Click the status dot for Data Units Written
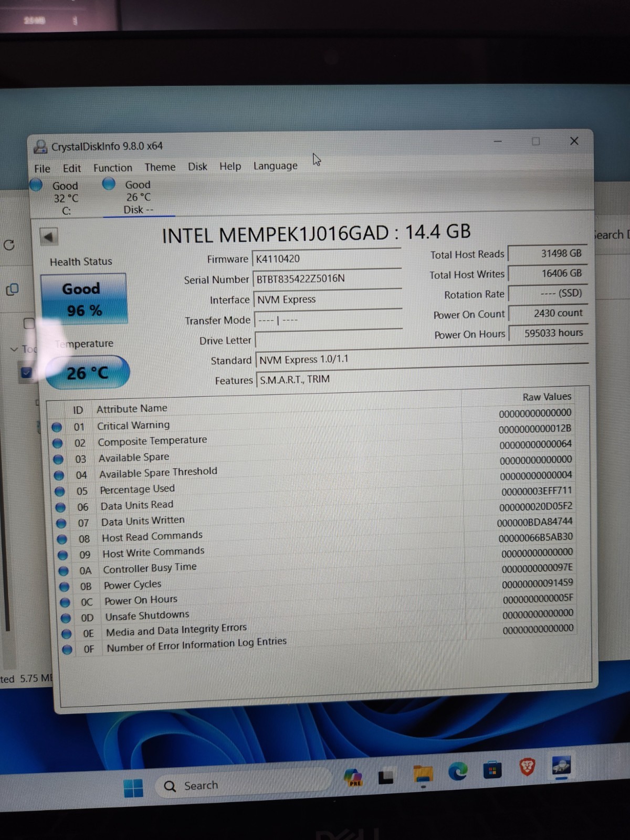The width and height of the screenshot is (630, 840). click(x=61, y=523)
